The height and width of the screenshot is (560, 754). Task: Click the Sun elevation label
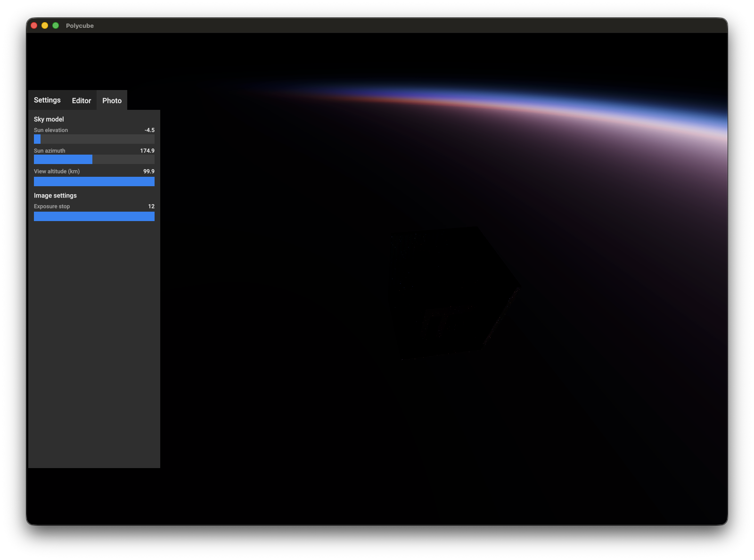point(51,130)
